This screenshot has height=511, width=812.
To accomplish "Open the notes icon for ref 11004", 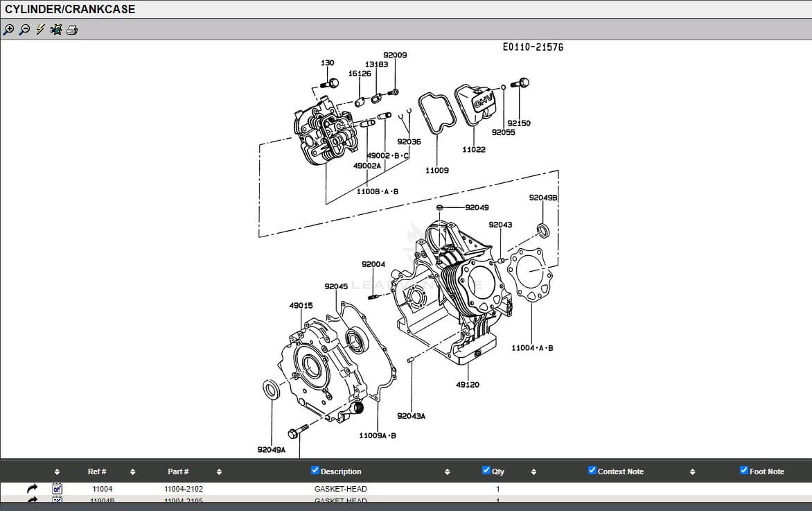I will click(58, 489).
